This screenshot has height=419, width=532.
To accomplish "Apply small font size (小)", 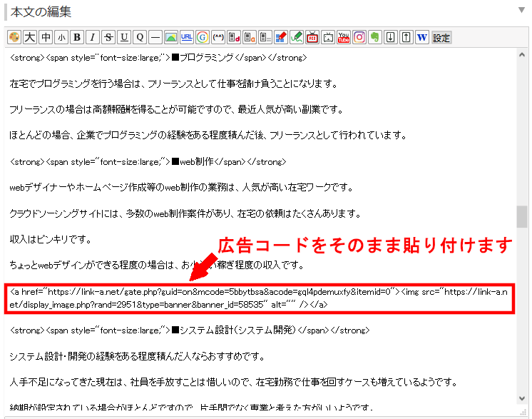I will [61, 37].
